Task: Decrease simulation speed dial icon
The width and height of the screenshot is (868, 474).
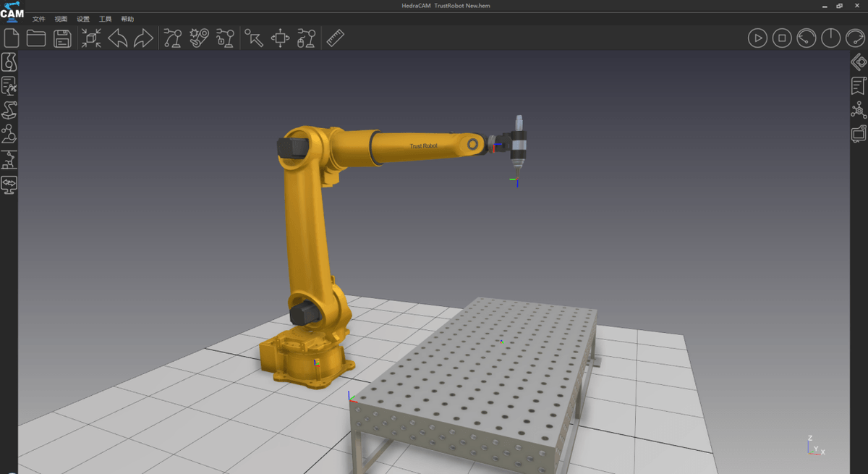Action: coord(807,38)
